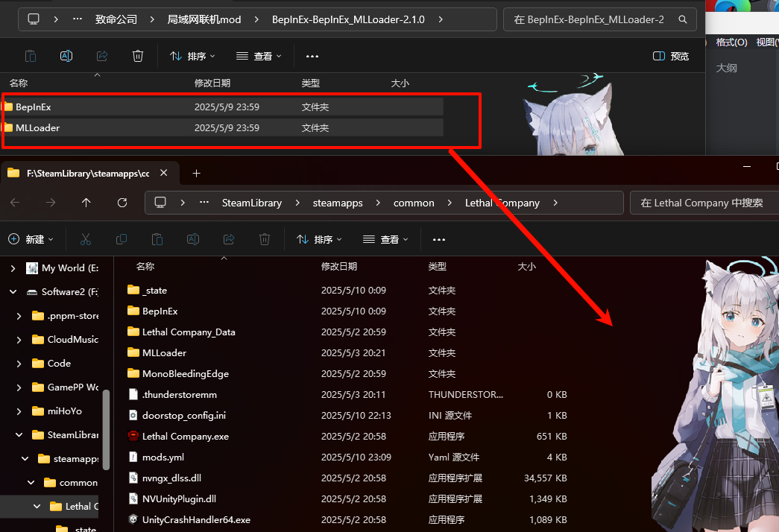Click the UnityCrashHandler64.exe file icon
The width and height of the screenshot is (779, 532).
[x=133, y=520]
